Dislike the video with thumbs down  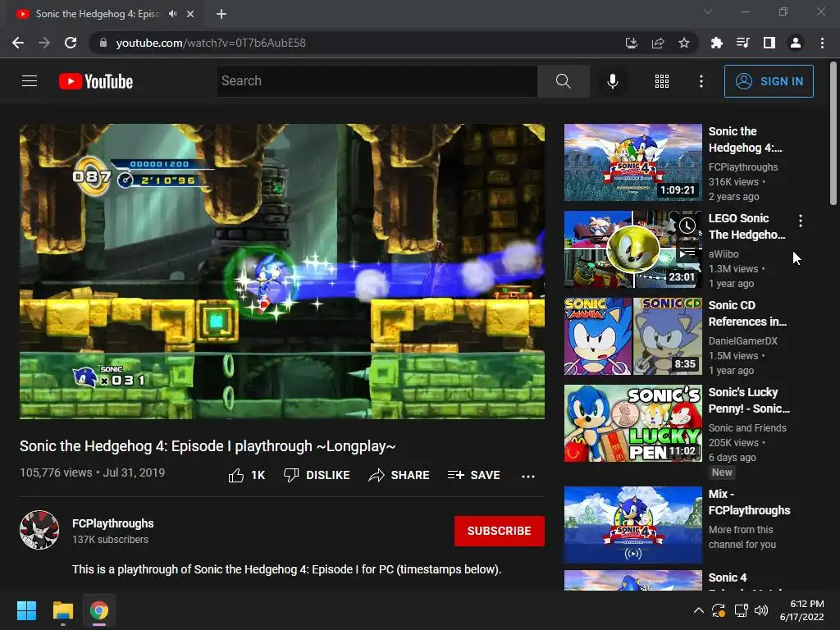[317, 475]
